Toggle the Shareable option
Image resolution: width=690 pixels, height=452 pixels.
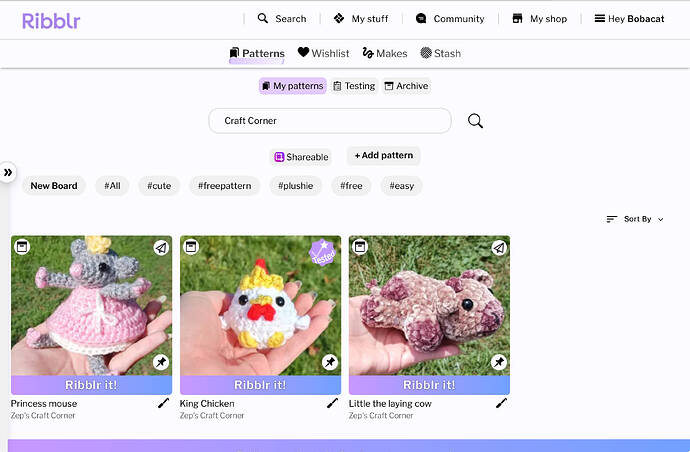click(x=301, y=157)
